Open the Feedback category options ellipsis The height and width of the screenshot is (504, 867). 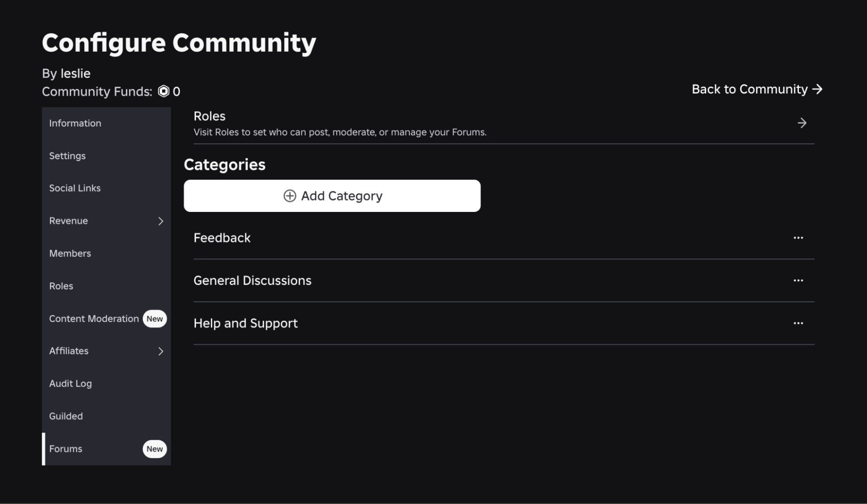[798, 237]
